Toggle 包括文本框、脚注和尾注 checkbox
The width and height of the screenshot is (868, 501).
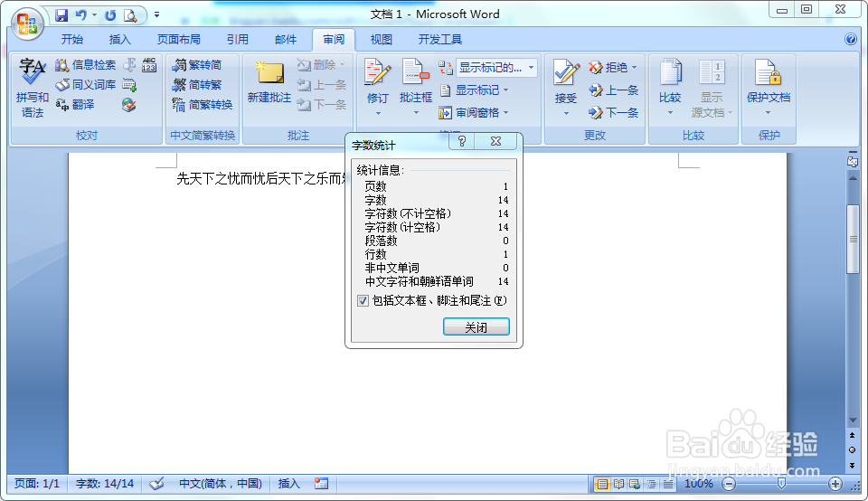(363, 300)
